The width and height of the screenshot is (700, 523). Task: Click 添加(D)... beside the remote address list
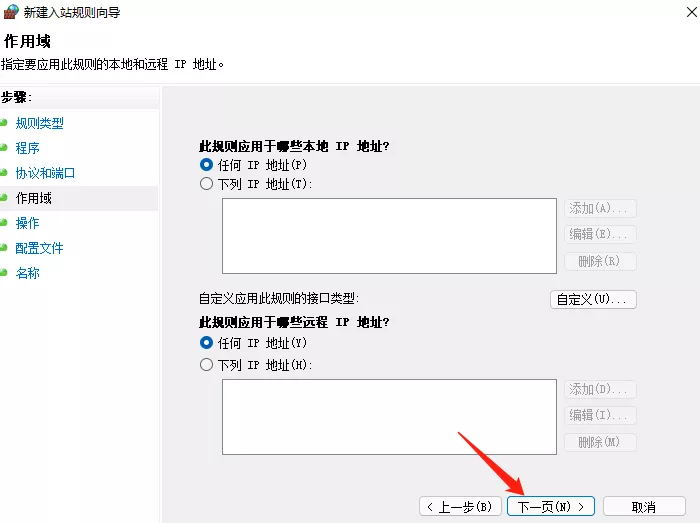coord(600,389)
